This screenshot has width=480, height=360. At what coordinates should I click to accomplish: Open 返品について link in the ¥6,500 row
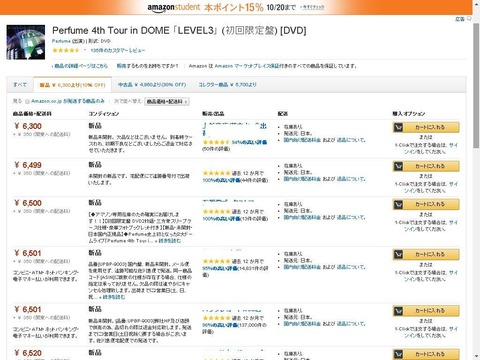click(x=351, y=217)
